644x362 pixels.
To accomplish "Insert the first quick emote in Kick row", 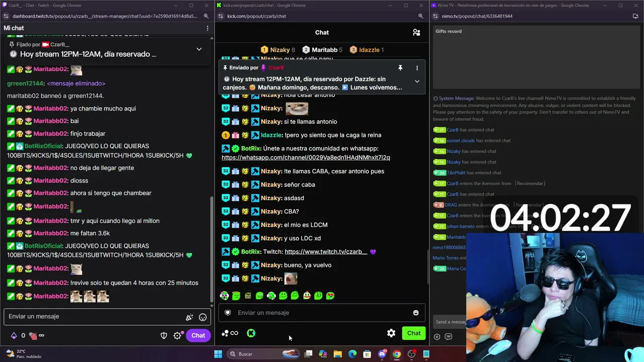I will pyautogui.click(x=224, y=296).
